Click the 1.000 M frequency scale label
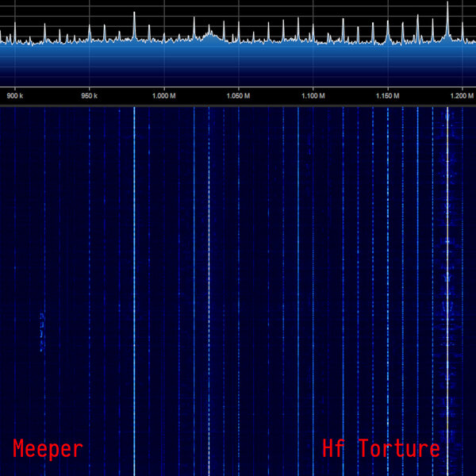This screenshot has height=476, width=476. pyautogui.click(x=163, y=96)
